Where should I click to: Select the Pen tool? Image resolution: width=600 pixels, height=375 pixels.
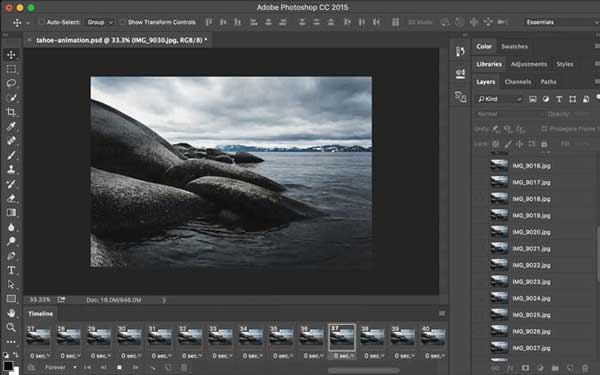[x=11, y=256]
